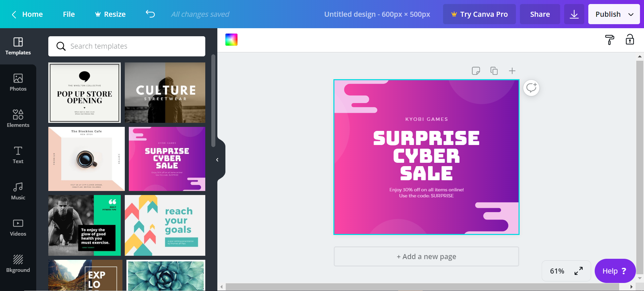Click the download arrow icon
Image resolution: width=644 pixels, height=291 pixels.
574,14
